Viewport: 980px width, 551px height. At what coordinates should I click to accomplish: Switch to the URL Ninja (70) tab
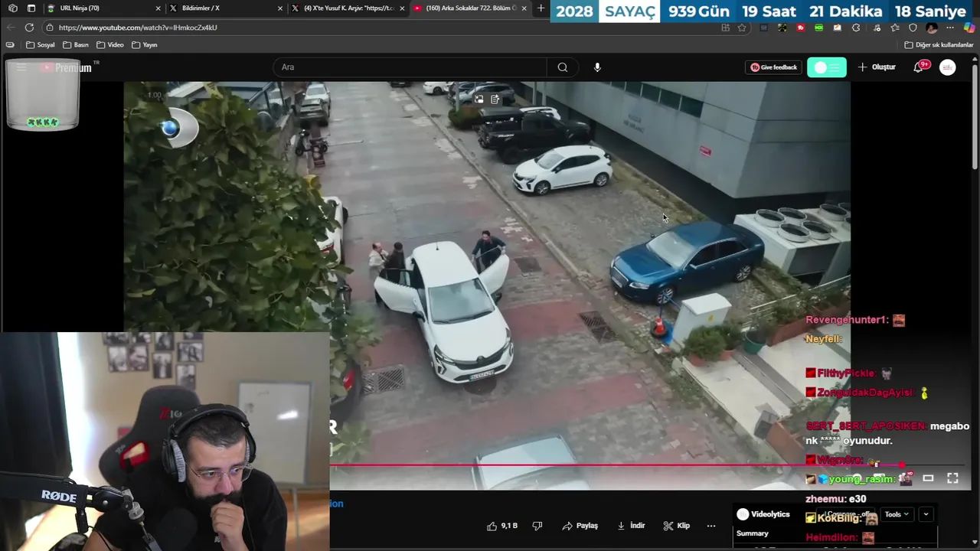[x=103, y=8]
